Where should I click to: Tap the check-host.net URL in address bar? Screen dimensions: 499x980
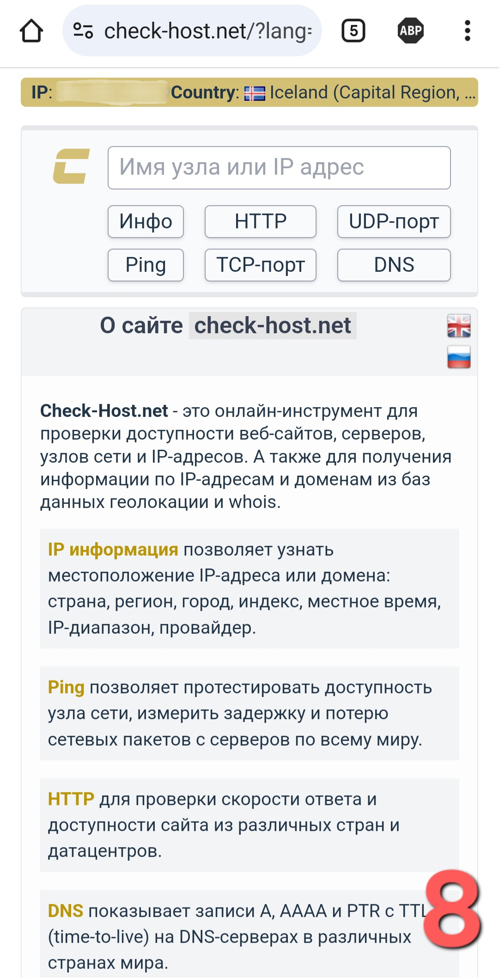coord(208,31)
